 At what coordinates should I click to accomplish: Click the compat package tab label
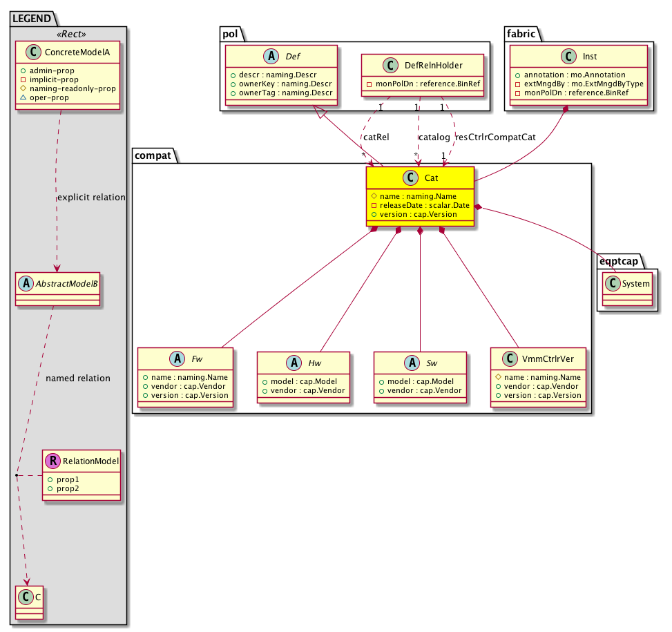(x=154, y=155)
